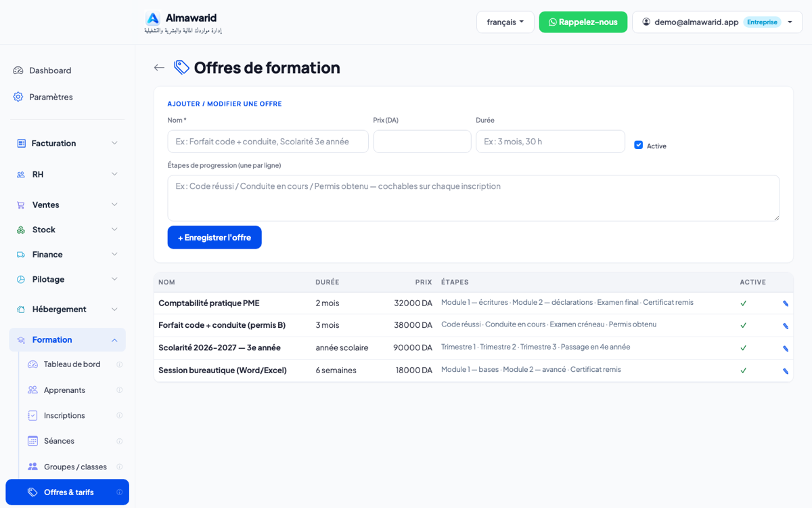The height and width of the screenshot is (508, 812).
Task: Click the Paramètres gear icon
Action: pos(18,97)
